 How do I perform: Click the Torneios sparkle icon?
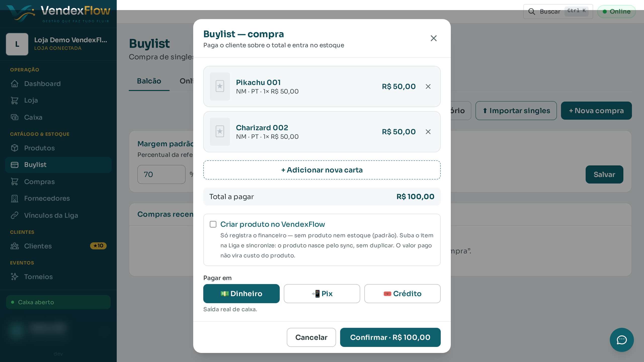15,277
